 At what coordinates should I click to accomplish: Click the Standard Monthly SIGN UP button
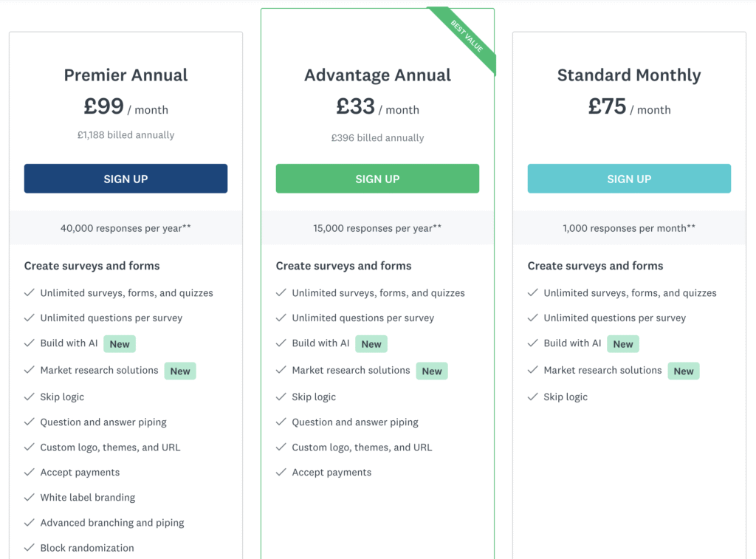coord(629,178)
